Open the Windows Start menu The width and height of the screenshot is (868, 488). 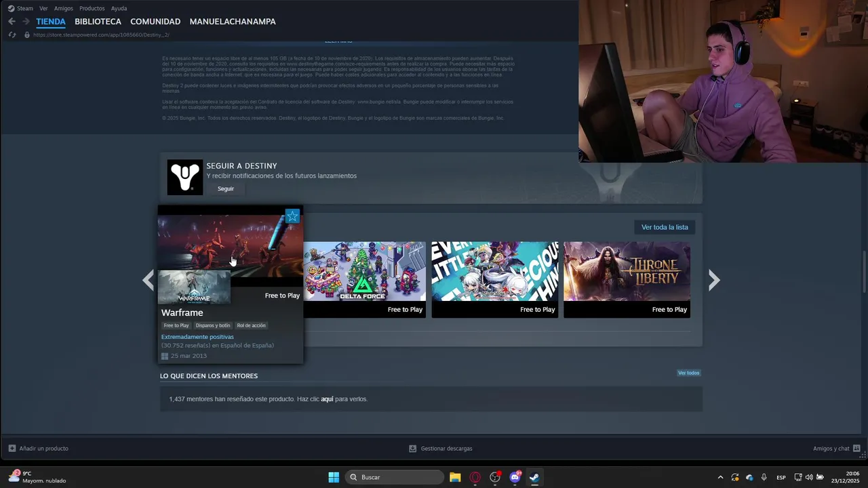[x=334, y=477]
